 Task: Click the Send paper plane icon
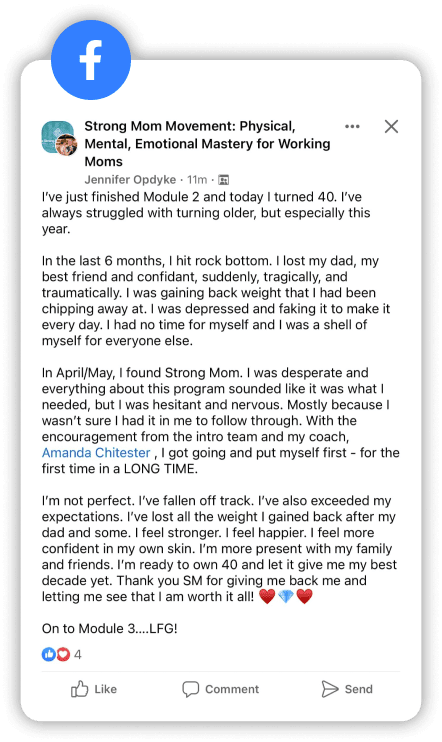click(330, 689)
